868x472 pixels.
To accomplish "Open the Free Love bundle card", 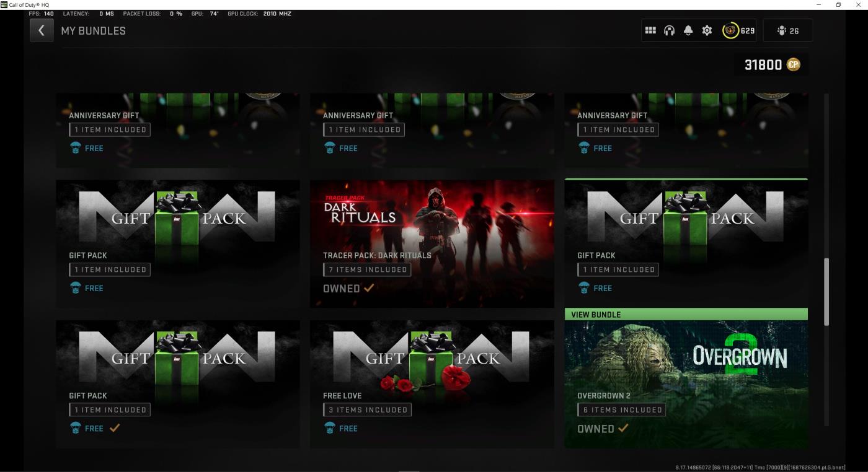I will (x=432, y=384).
